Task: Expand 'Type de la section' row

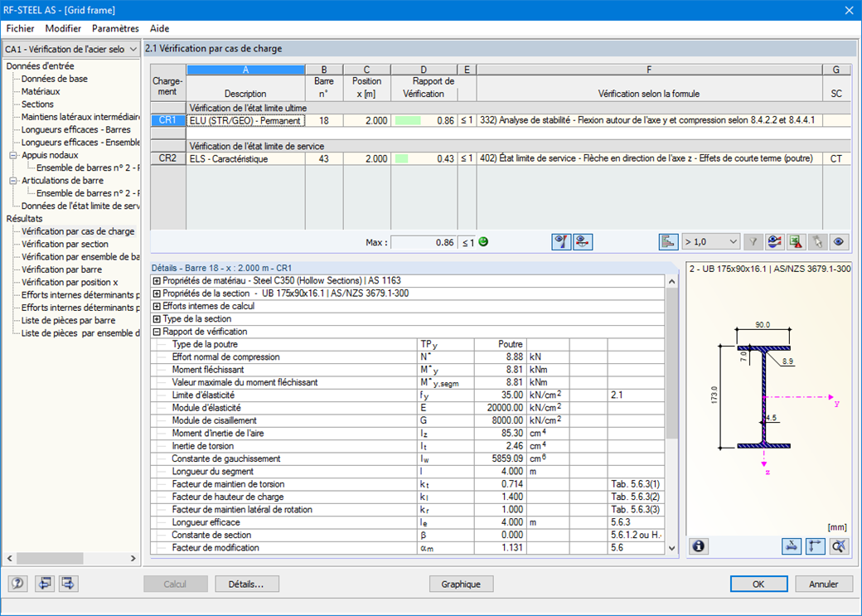Action: [x=157, y=319]
